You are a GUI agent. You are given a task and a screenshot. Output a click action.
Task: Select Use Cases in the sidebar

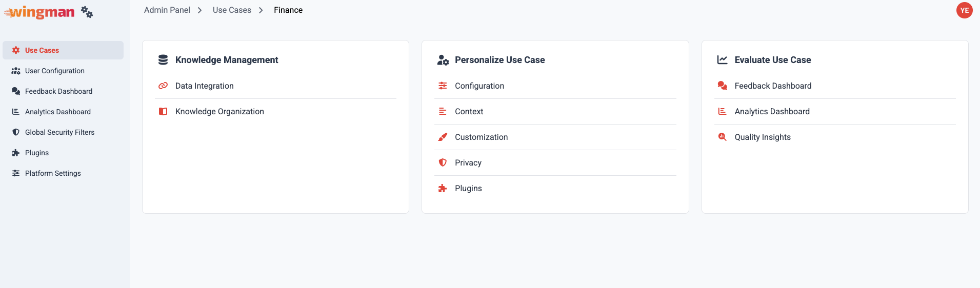click(42, 50)
